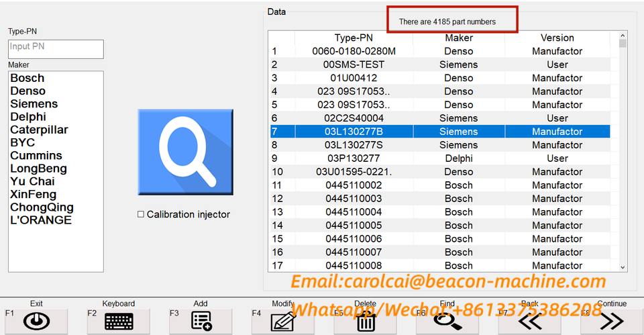Image resolution: width=644 pixels, height=335 pixels.
Task: Click the Find magnifier icon in bottom bar
Action: [x=447, y=321]
